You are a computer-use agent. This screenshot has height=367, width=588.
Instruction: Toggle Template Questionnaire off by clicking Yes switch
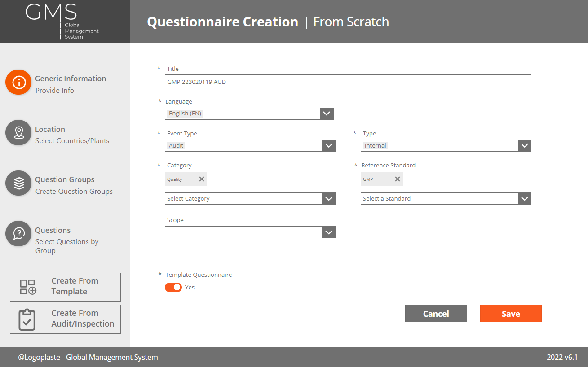coord(173,287)
